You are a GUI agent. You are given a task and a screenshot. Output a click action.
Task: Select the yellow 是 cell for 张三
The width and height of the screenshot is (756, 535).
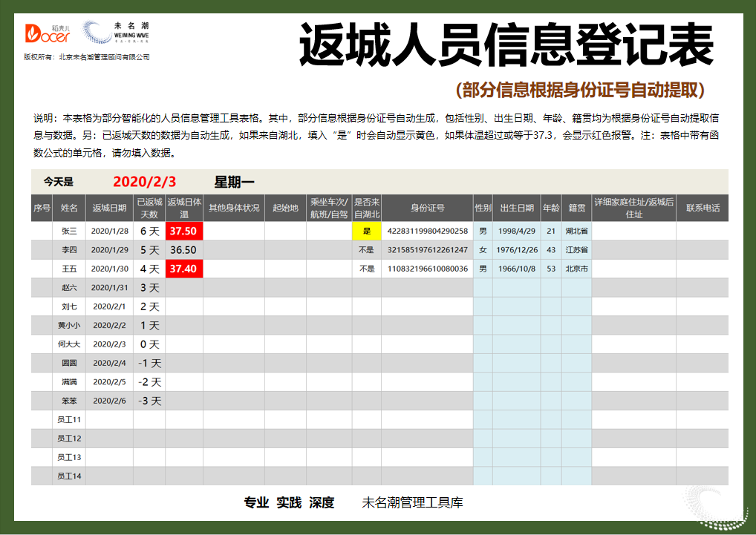367,231
